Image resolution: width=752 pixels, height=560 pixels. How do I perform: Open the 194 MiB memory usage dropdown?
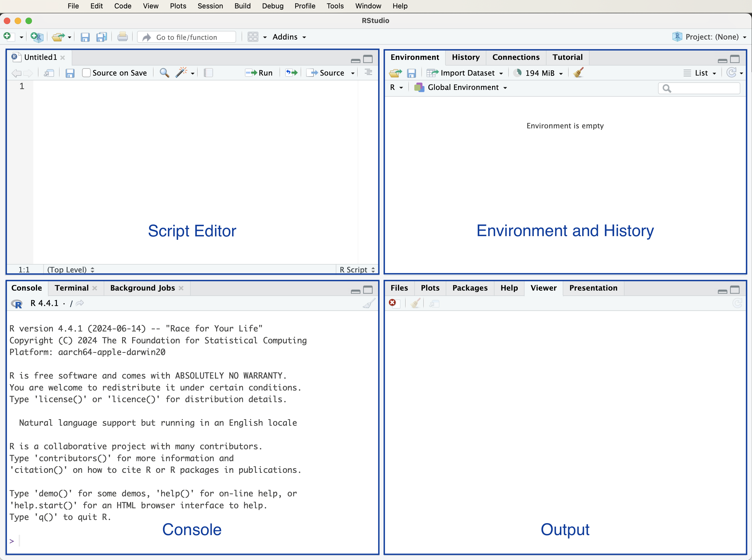click(x=538, y=73)
